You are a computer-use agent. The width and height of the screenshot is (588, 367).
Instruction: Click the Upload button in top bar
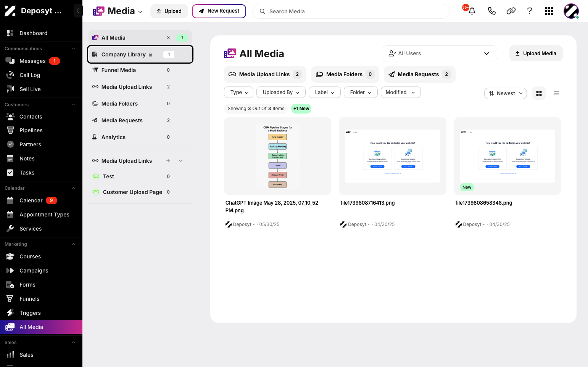(169, 11)
